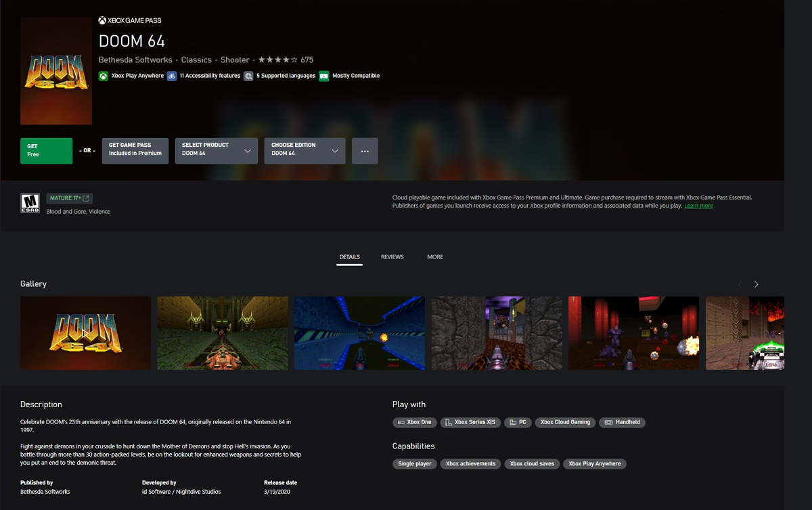Click GET GAME PASS Included in Premium
The height and width of the screenshot is (510, 812).
click(x=135, y=151)
